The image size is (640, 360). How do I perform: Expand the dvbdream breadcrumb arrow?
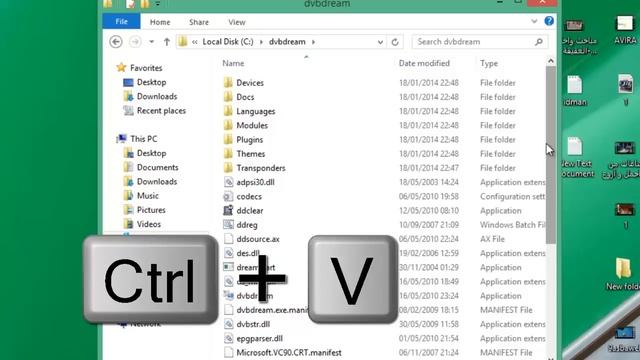(313, 42)
